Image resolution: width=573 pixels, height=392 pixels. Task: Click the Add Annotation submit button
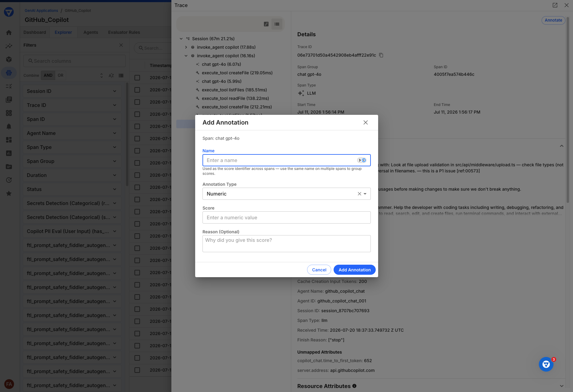(x=355, y=270)
